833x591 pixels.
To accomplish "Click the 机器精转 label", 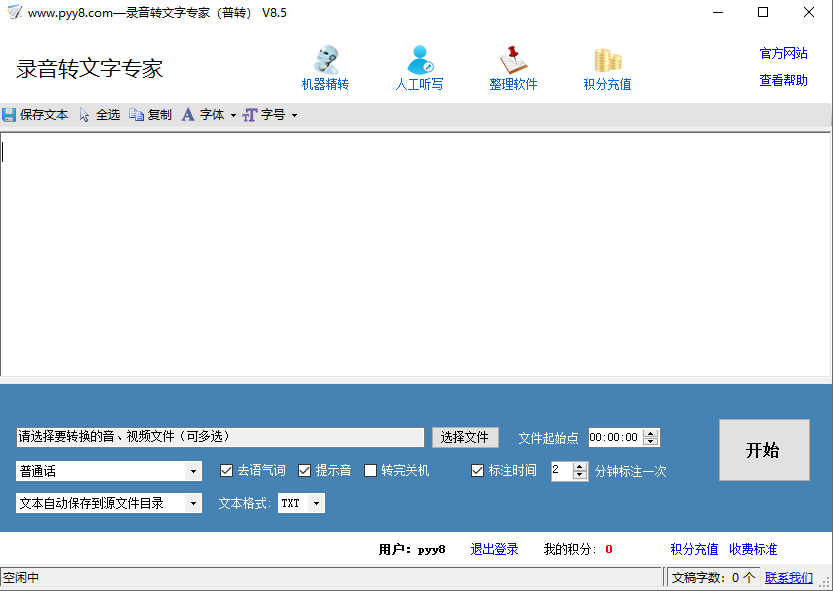I will (x=326, y=84).
